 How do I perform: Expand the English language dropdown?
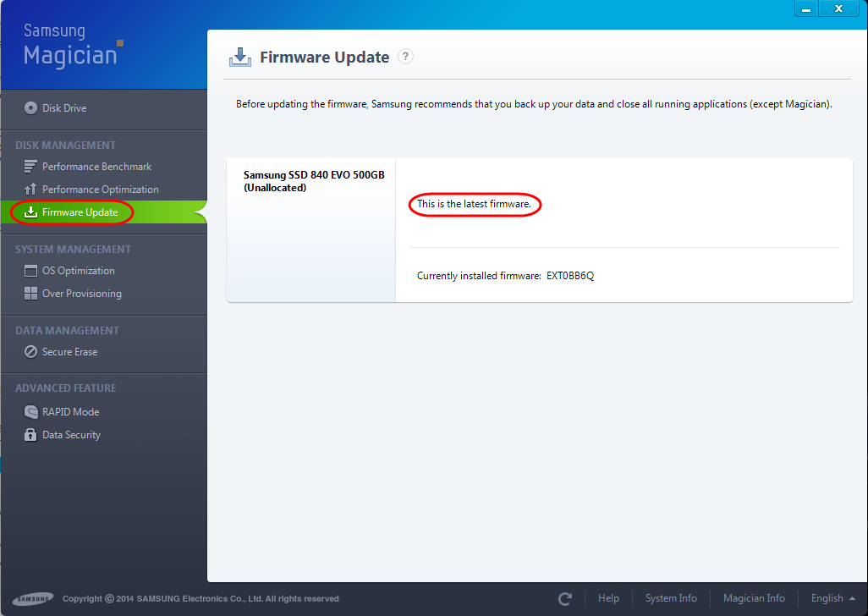(833, 598)
